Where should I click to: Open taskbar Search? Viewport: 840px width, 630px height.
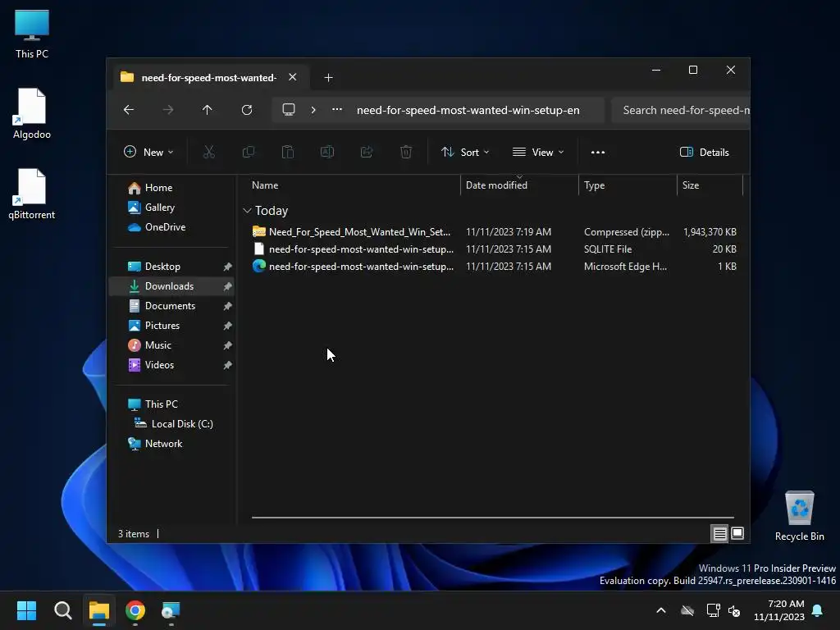[x=62, y=610]
